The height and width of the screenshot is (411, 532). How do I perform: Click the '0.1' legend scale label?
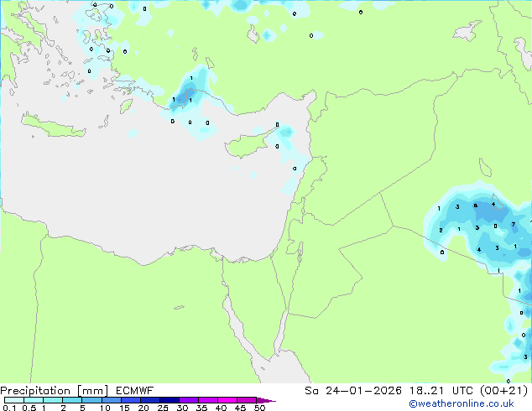pyautogui.click(x=9, y=408)
